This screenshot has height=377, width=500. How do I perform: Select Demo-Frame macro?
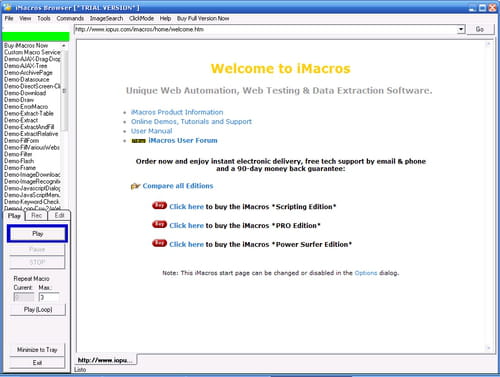click(20, 168)
